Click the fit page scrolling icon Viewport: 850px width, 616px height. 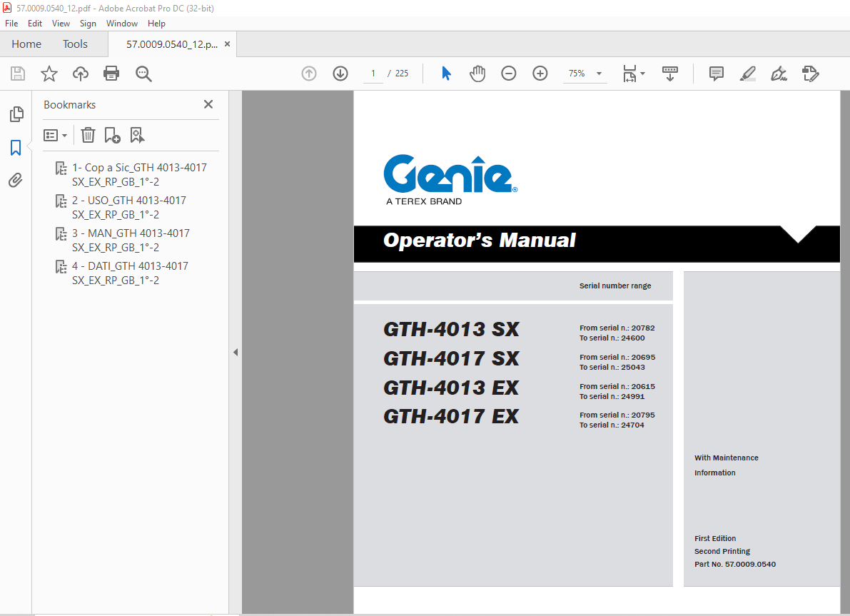tap(630, 74)
